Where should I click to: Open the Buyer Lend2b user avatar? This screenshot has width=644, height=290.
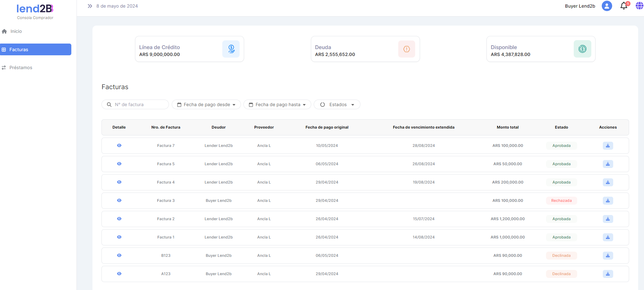607,6
